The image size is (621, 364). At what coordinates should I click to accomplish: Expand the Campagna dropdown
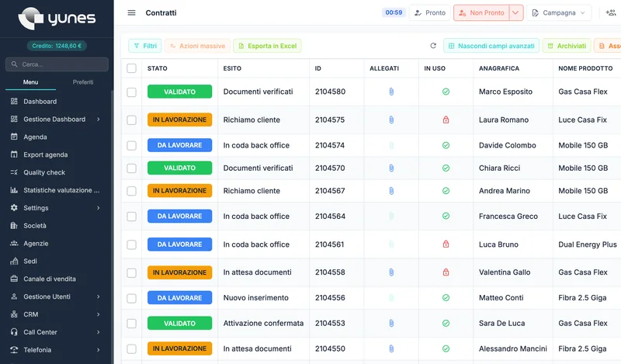[x=559, y=12]
